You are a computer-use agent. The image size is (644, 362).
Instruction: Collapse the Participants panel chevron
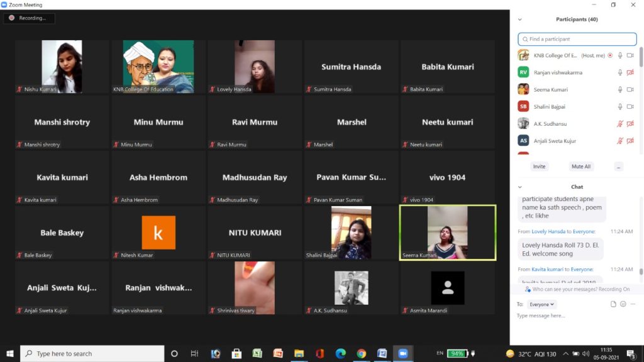click(x=520, y=19)
